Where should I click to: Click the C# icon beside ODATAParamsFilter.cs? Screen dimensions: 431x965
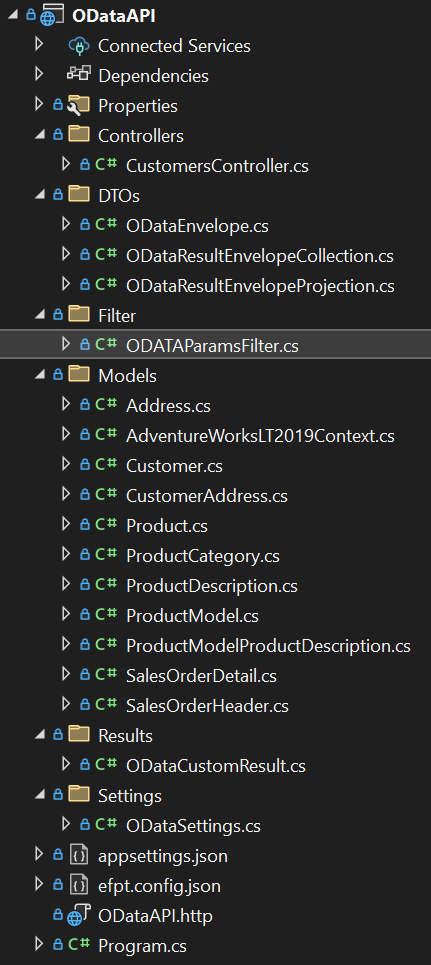point(106,345)
